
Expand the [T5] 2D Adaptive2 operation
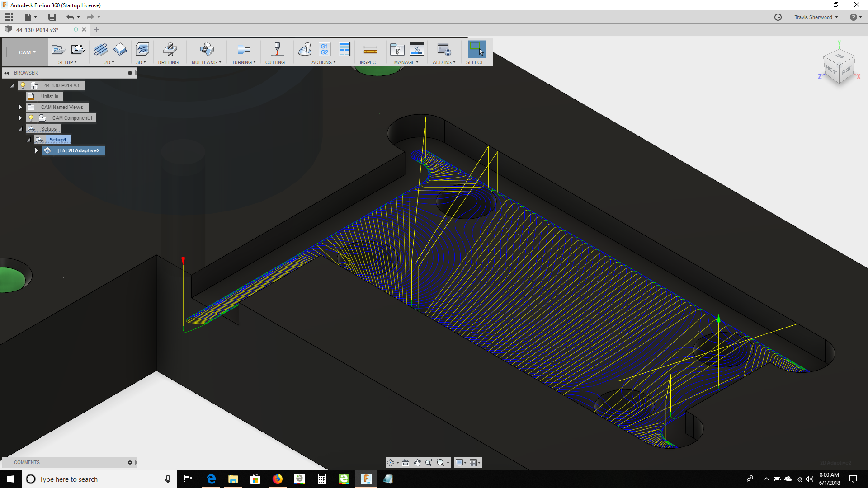coord(36,150)
